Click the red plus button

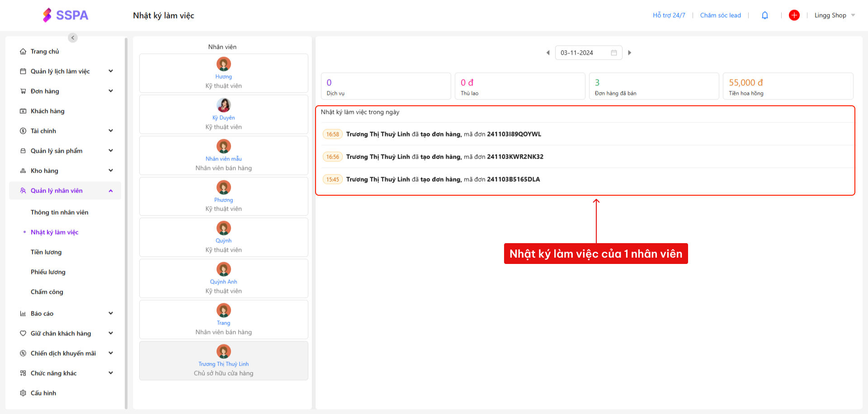tap(794, 15)
